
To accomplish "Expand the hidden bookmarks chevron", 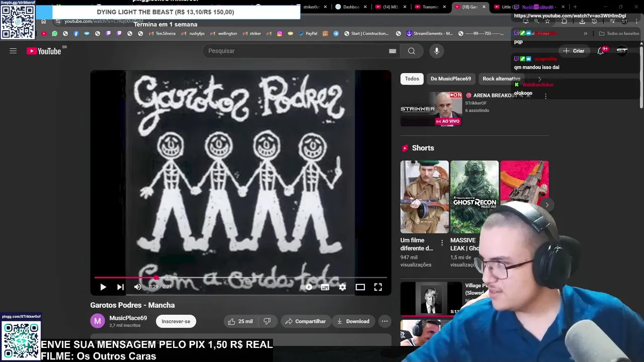I will click(586, 34).
